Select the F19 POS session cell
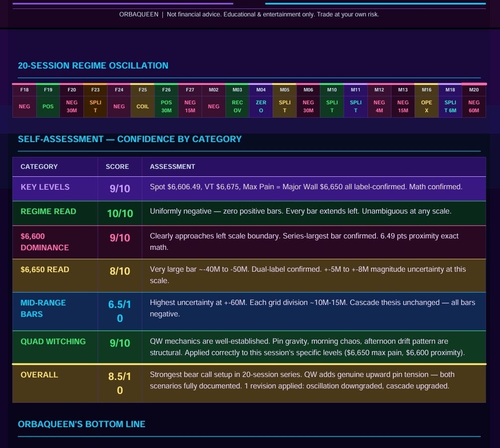The height and width of the screenshot is (448, 500). [x=48, y=100]
